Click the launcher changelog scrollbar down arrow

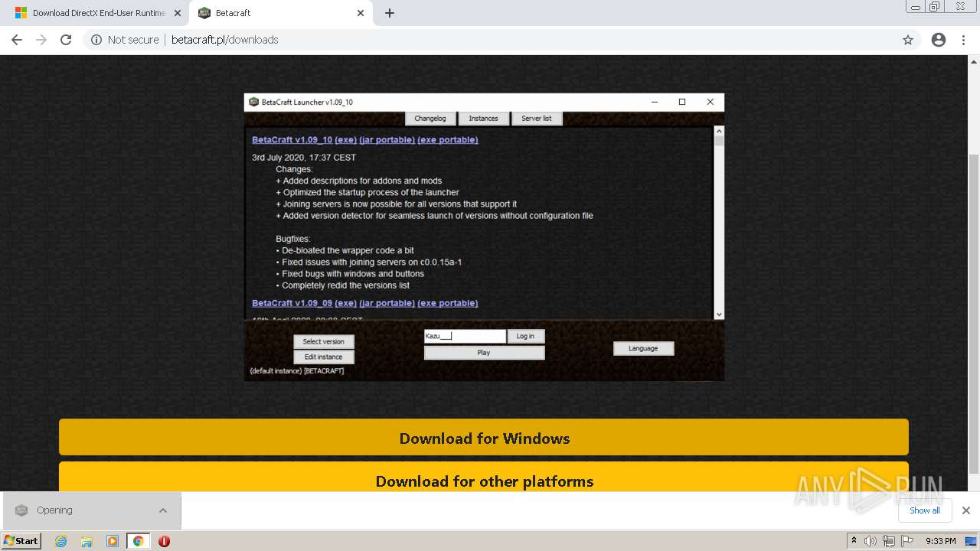[719, 315]
